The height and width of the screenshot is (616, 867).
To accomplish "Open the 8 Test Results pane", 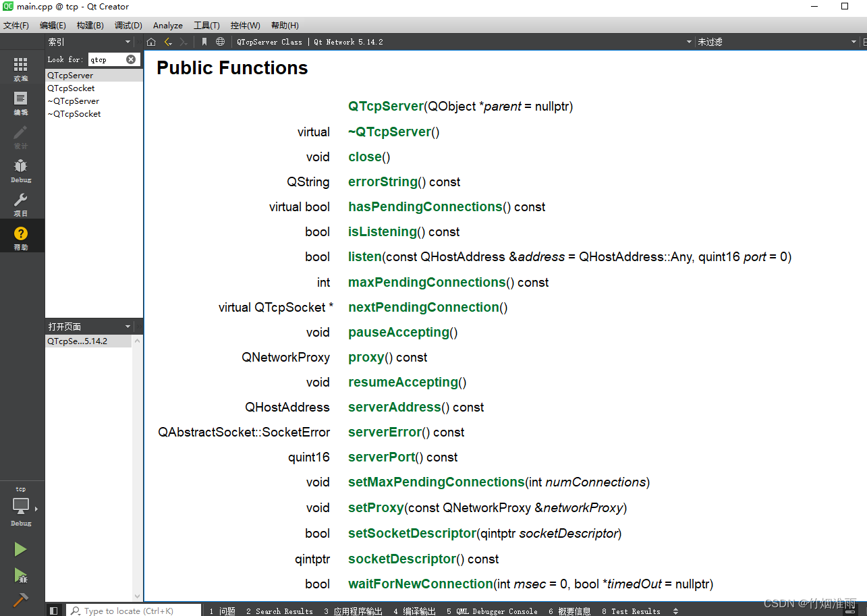I will (x=631, y=611).
